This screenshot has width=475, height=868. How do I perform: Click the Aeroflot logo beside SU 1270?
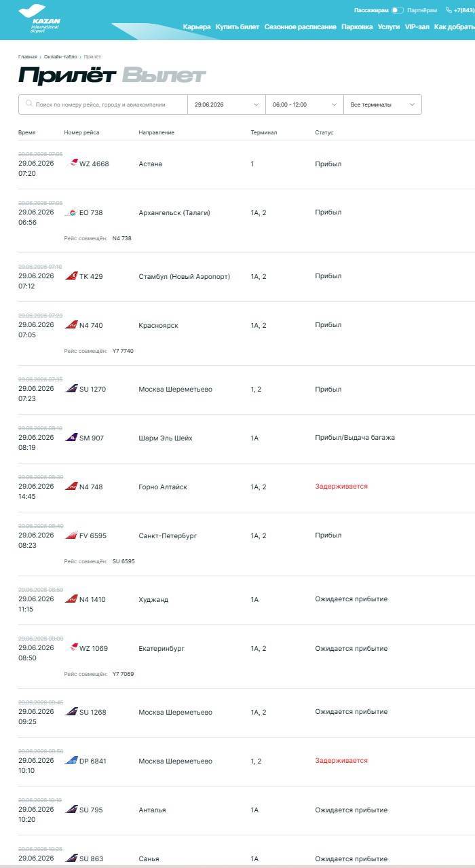(x=71, y=389)
